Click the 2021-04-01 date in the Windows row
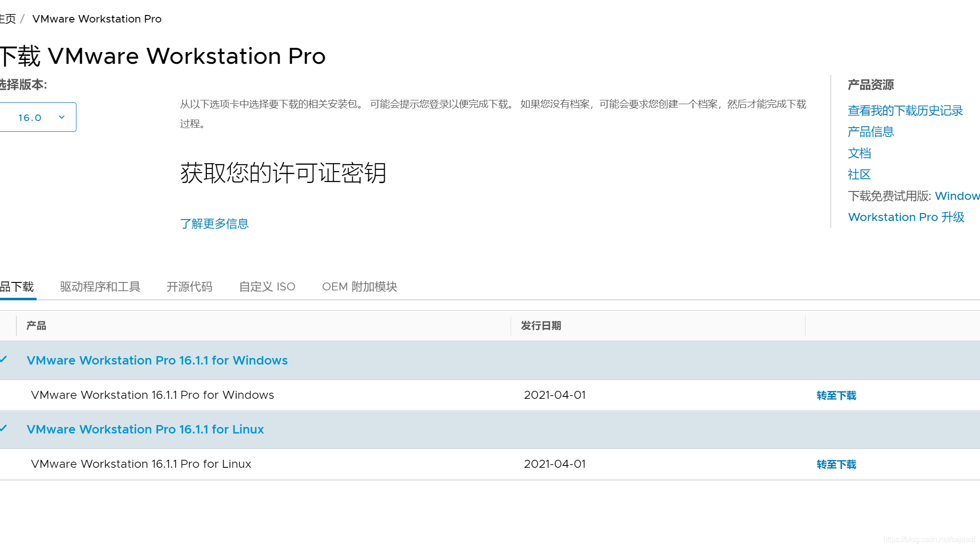The image size is (980, 548). pos(555,395)
